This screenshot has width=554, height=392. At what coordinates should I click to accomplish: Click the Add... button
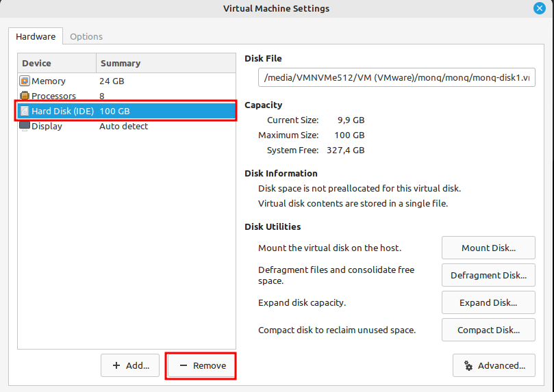tap(130, 365)
